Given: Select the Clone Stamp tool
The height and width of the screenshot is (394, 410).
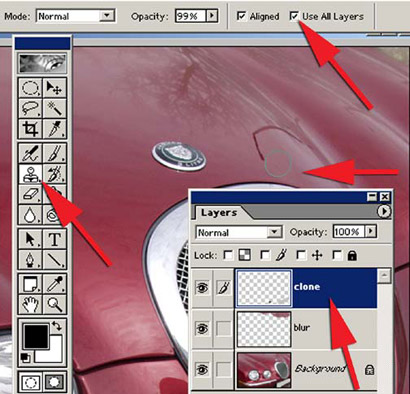Looking at the screenshot, I should click(x=30, y=174).
